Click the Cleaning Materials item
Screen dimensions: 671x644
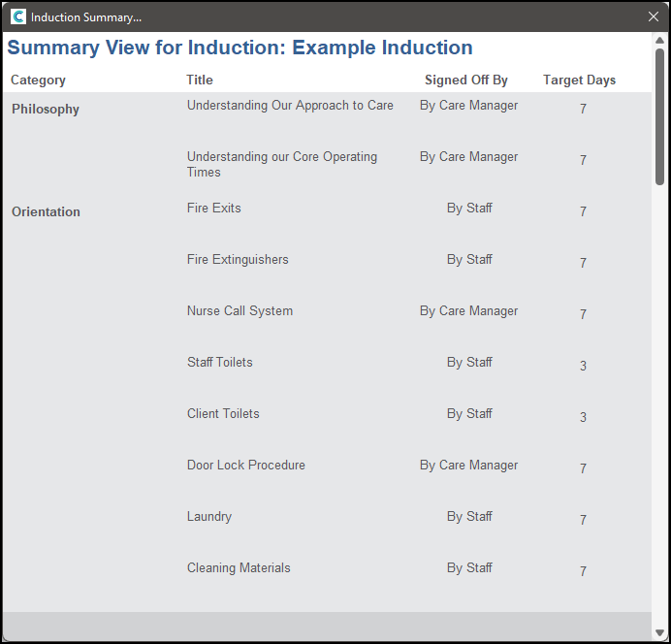(x=239, y=568)
